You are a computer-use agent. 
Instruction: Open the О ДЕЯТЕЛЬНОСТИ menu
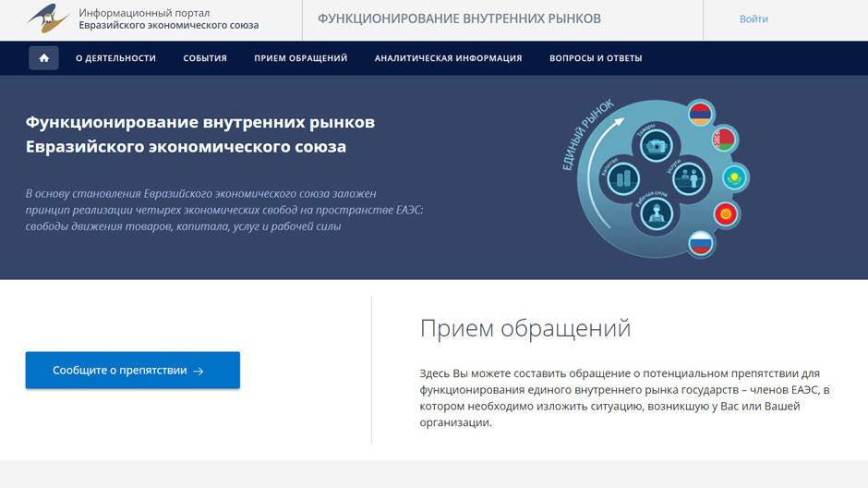[x=115, y=58]
